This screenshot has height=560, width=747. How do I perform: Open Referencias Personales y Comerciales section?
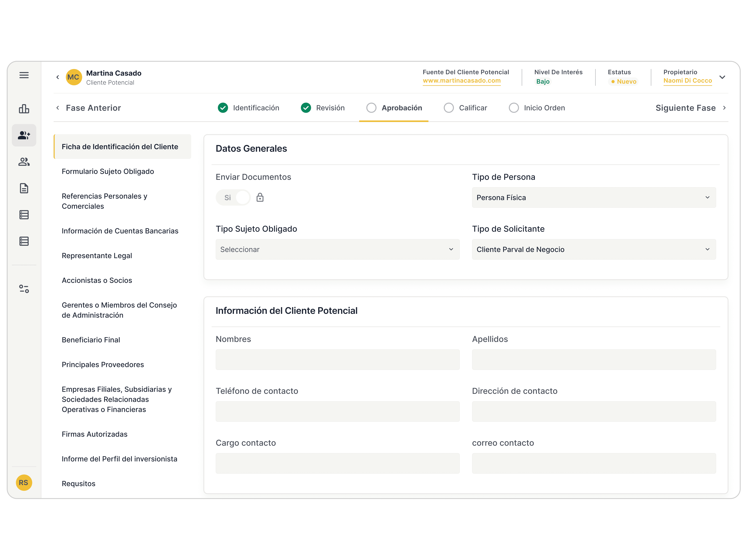point(105,201)
